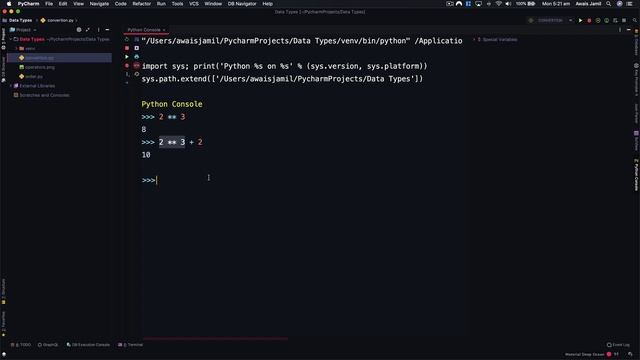The image size is (640, 360).
Task: Open the Run menu
Action: tap(161, 4)
